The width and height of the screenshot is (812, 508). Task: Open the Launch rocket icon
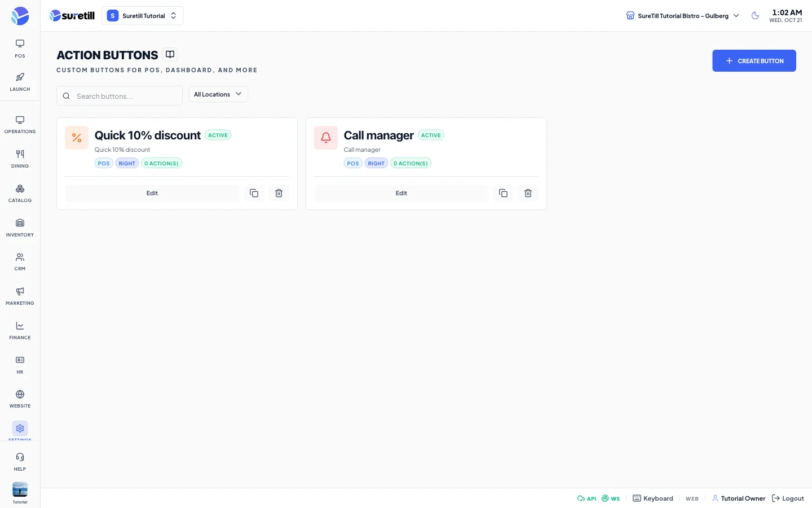click(x=20, y=82)
